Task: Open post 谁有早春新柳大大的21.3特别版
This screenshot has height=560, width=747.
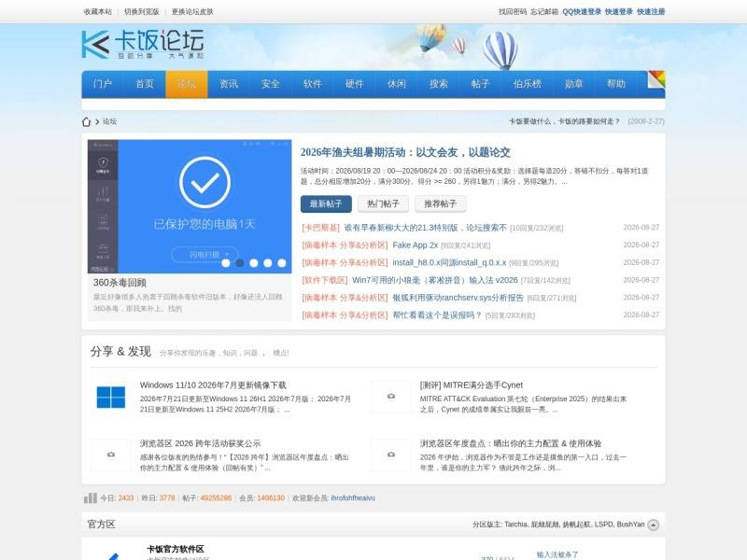Action: point(426,228)
